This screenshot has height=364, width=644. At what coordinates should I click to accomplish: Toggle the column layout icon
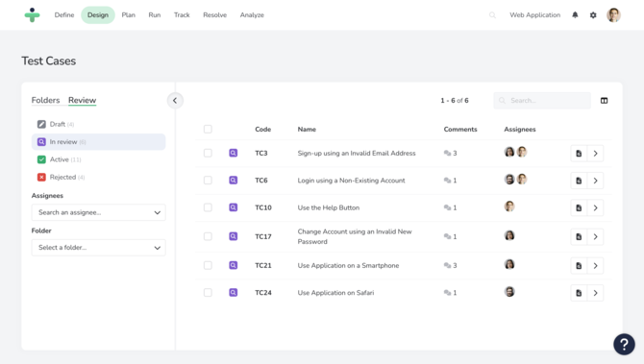pyautogui.click(x=604, y=101)
